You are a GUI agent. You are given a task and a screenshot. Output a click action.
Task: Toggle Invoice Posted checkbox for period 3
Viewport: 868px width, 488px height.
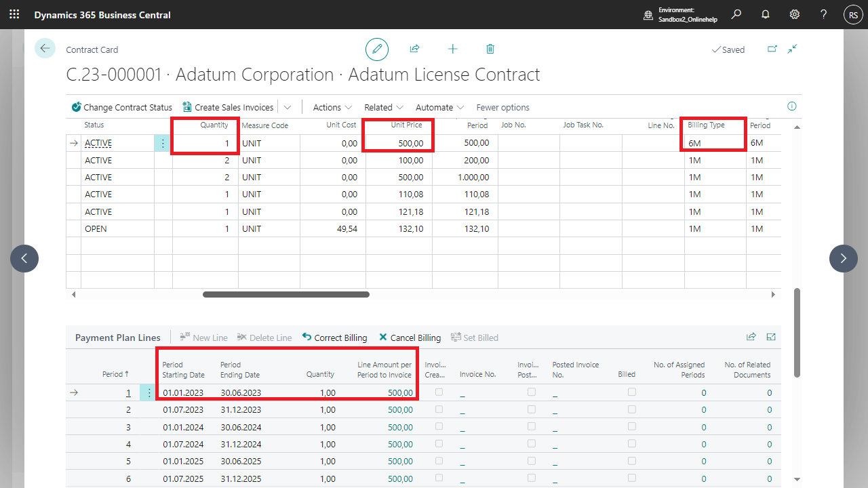click(x=532, y=426)
